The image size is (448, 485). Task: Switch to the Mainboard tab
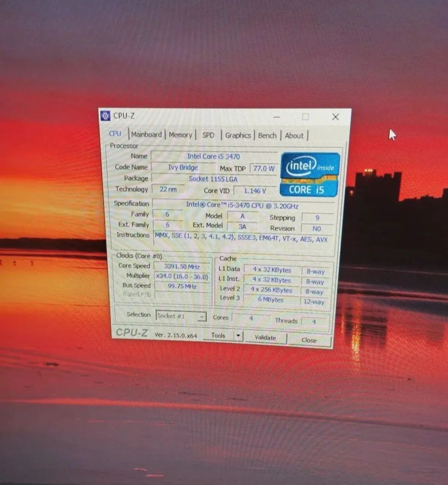pyautogui.click(x=146, y=135)
